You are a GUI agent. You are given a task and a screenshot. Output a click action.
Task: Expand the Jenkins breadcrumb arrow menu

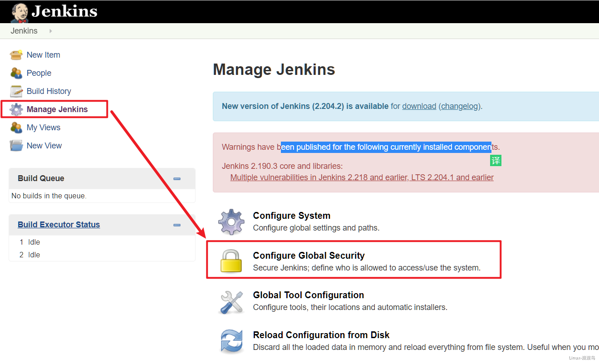point(50,31)
